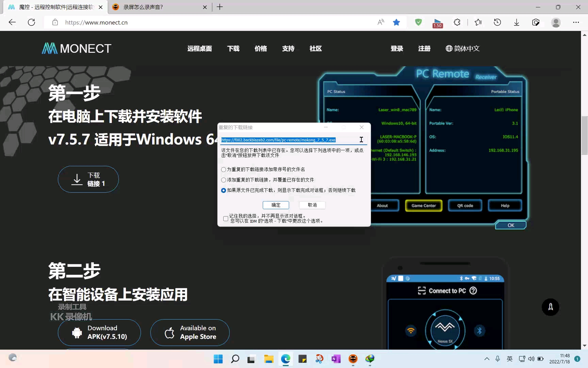Image resolution: width=588 pixels, height=368 pixels.
Task: Close the 录屏怎么录声音 tab
Action: tap(205, 7)
